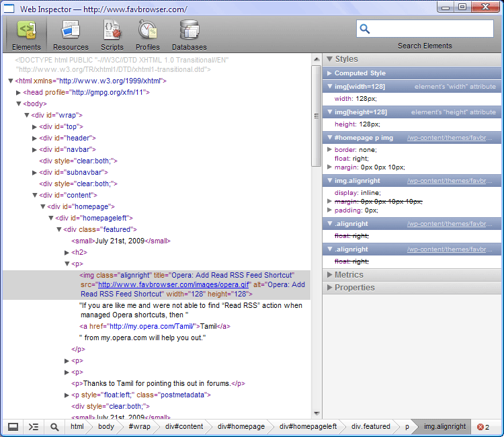
Task: Collapse the div class="featured" node
Action: point(59,229)
